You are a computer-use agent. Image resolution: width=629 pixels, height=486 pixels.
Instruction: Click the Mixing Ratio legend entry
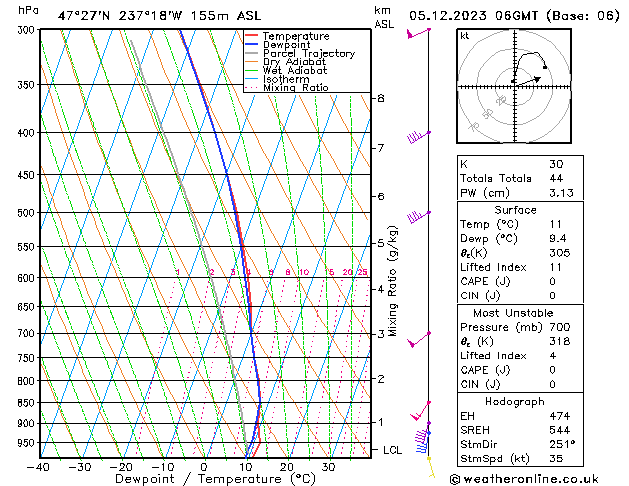(286, 87)
